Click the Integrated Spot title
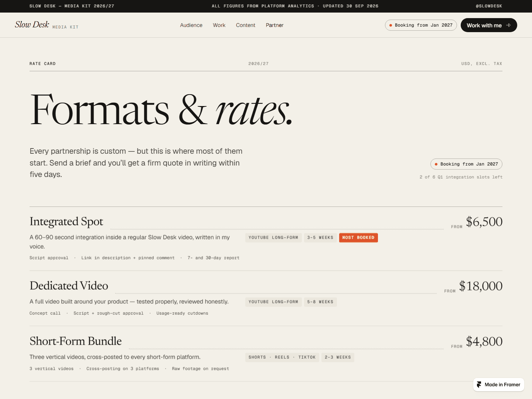Image resolution: width=532 pixels, height=399 pixels. (x=66, y=221)
